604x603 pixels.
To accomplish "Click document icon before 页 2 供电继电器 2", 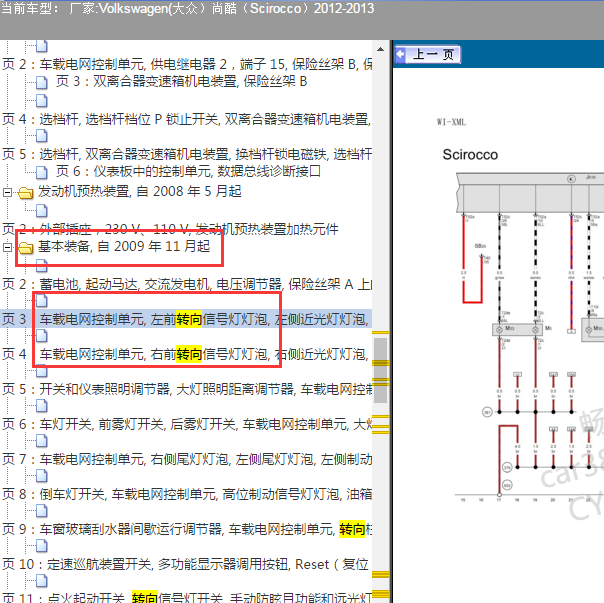I will (x=42, y=46).
